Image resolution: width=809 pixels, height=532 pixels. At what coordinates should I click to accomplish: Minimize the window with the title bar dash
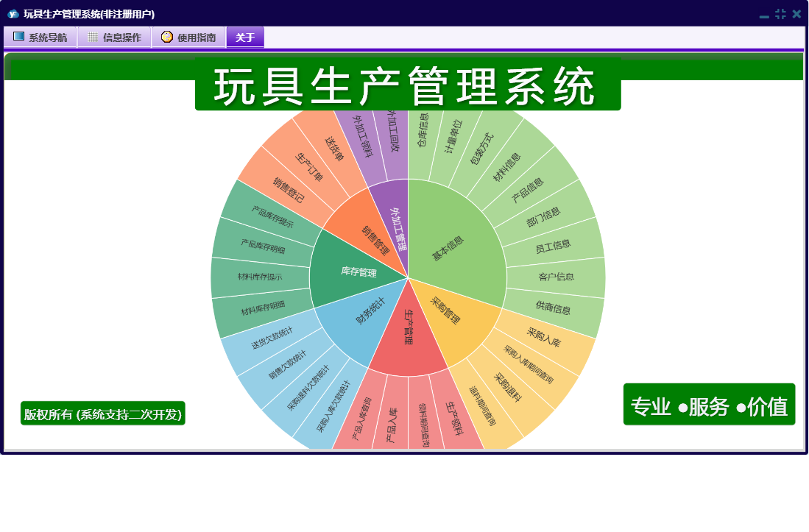click(764, 16)
